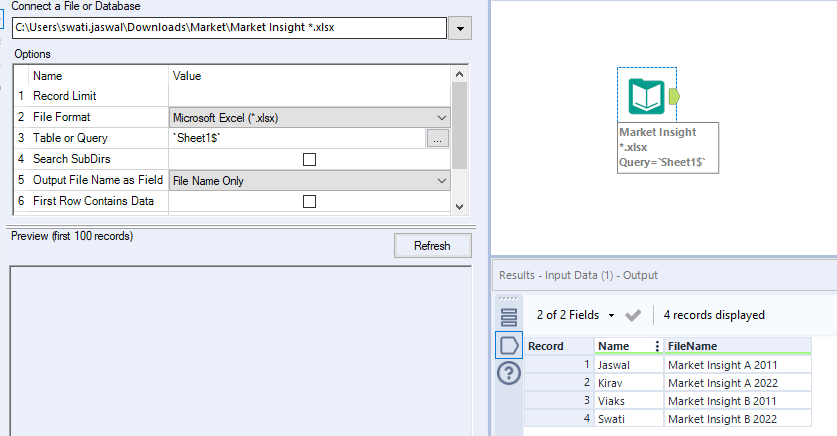Enable the Search SubDirs checkbox

pyautogui.click(x=309, y=159)
